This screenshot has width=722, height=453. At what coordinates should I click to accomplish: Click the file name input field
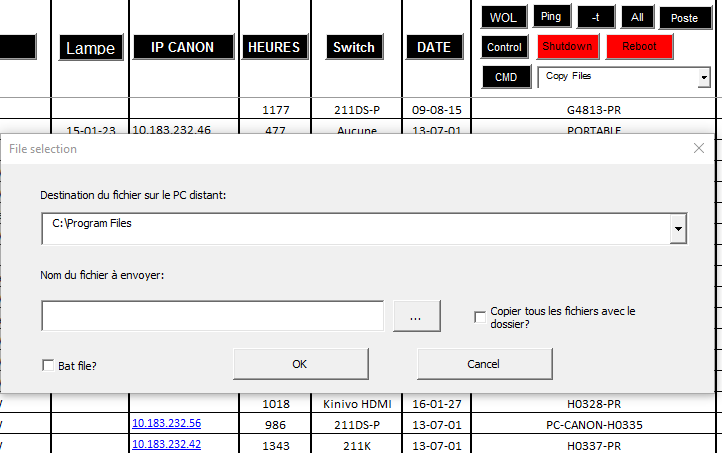click(212, 316)
